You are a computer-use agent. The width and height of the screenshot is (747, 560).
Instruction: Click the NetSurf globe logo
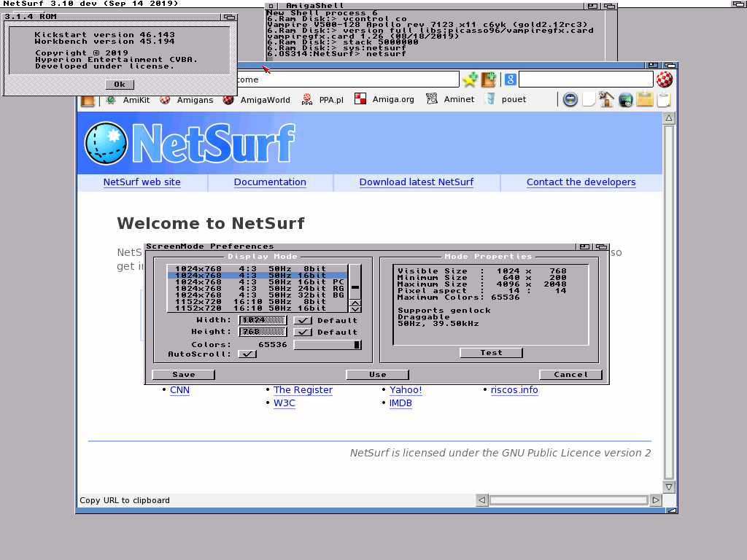click(x=106, y=144)
